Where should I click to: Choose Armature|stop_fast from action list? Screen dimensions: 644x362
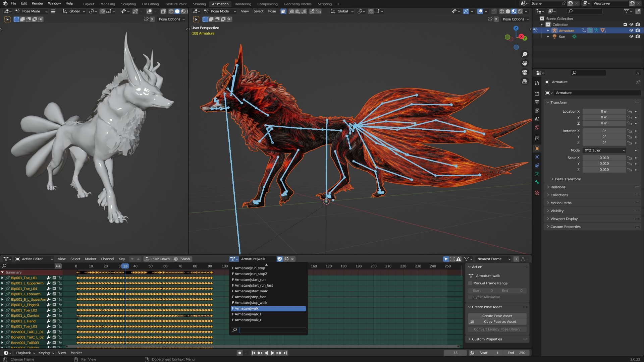[268, 297]
